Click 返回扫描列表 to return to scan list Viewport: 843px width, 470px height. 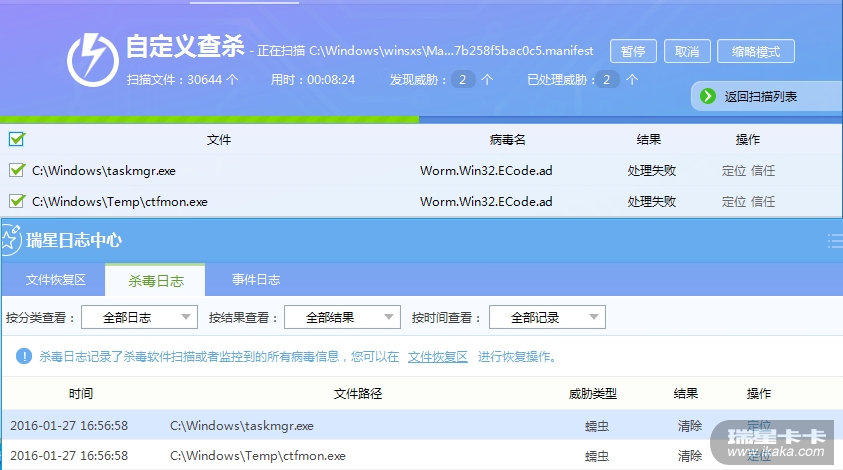pos(760,97)
